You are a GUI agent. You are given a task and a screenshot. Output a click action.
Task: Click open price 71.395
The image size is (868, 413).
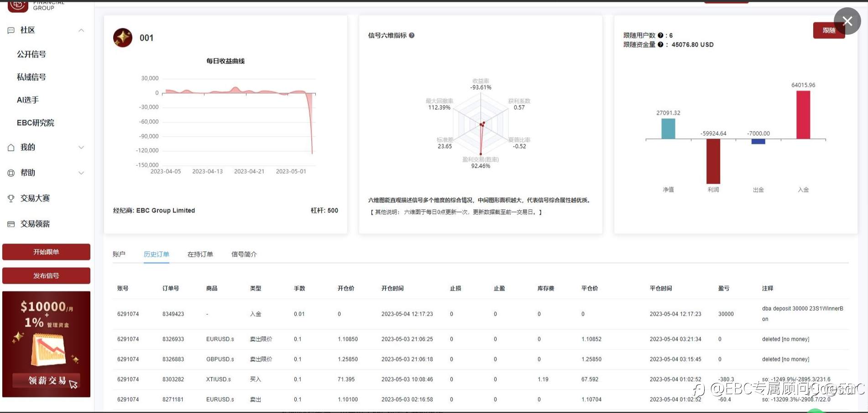coord(346,379)
